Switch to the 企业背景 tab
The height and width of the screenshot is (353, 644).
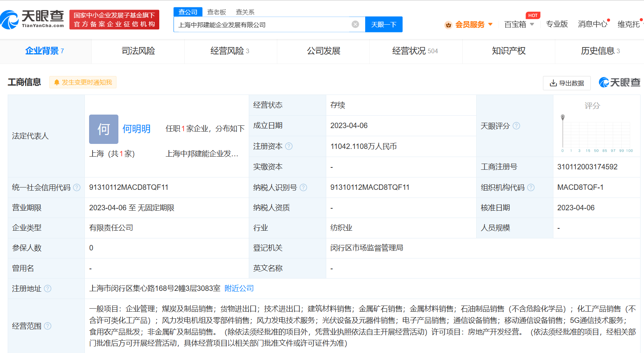pos(46,51)
